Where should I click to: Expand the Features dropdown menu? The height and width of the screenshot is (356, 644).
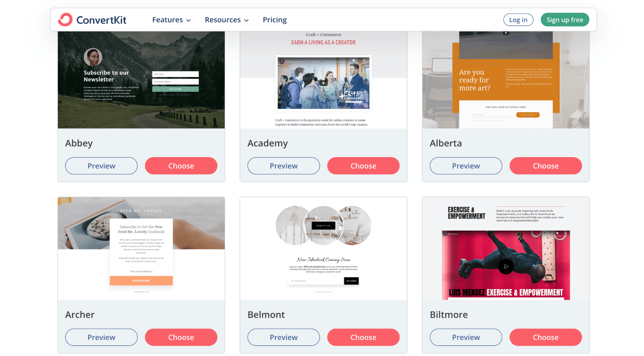pyautogui.click(x=171, y=19)
